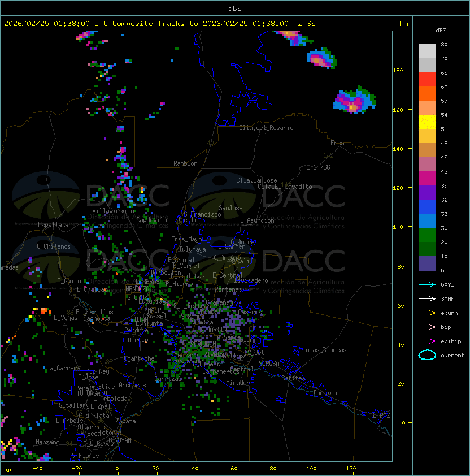The height and width of the screenshot is (476, 470).
Task: Click the 'L_Dormida' map label
Action: (321, 393)
